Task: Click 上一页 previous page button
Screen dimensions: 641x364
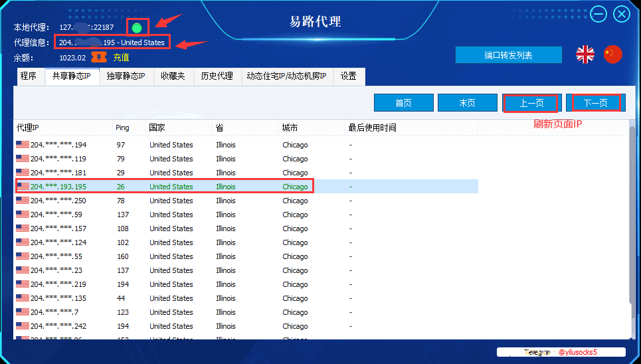Action: pyautogui.click(x=531, y=103)
